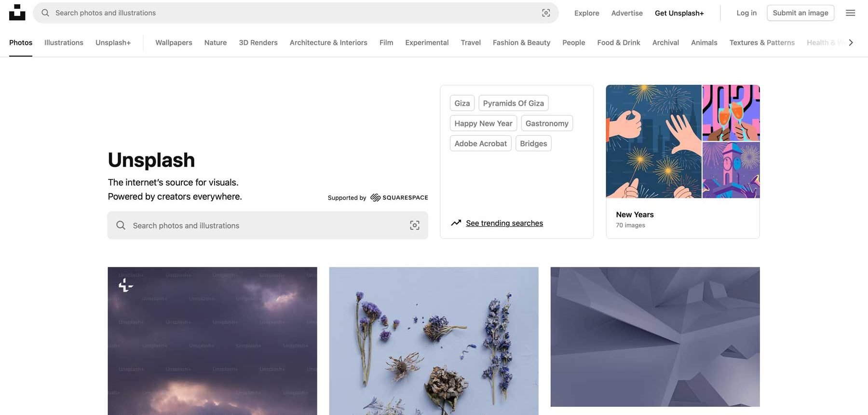This screenshot has height=415, width=868.
Task: Open the Wallpapers category
Action: (174, 42)
